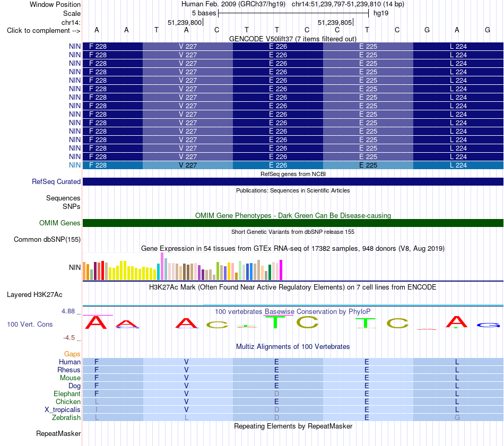Click the Window Position label
Screen dimensions: 504x446
[55, 4]
